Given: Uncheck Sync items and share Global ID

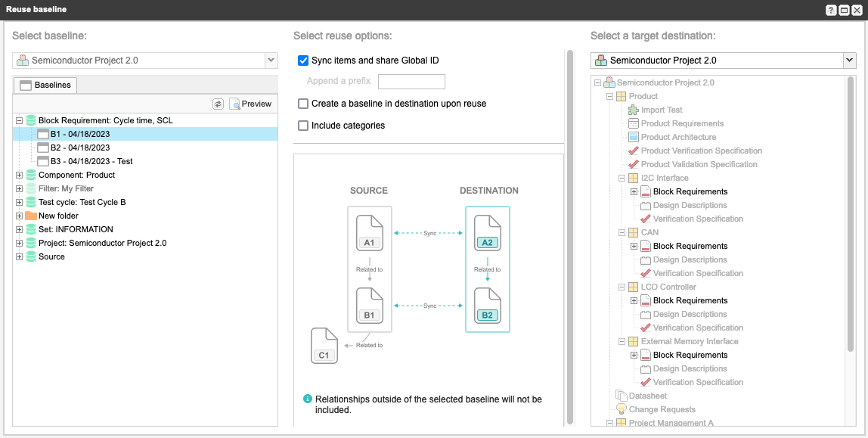Looking at the screenshot, I should click(303, 61).
